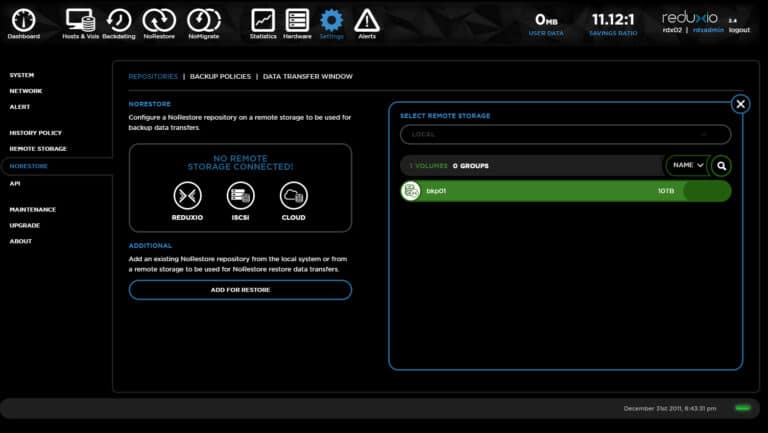Open System settings in sidebar

coord(22,75)
